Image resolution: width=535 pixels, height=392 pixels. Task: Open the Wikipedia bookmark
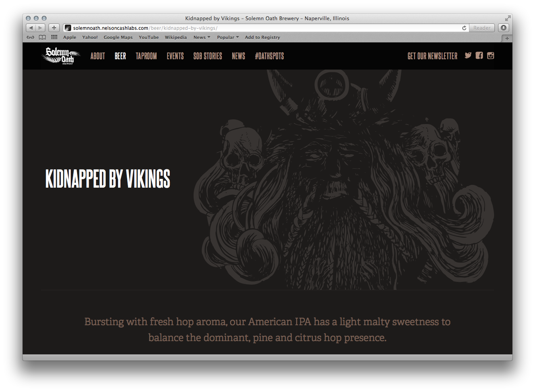tap(176, 37)
